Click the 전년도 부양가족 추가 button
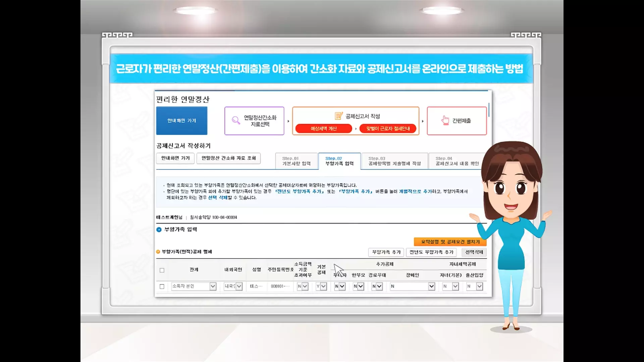 pos(431,252)
